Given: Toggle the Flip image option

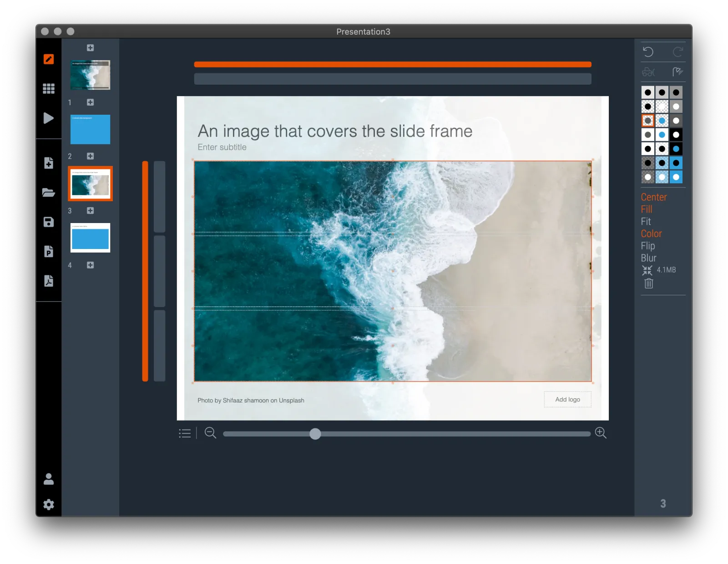Looking at the screenshot, I should [x=648, y=246].
